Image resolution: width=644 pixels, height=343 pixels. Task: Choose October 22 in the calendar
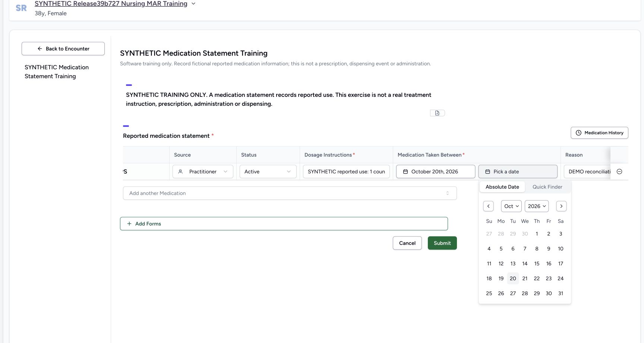coord(537,279)
